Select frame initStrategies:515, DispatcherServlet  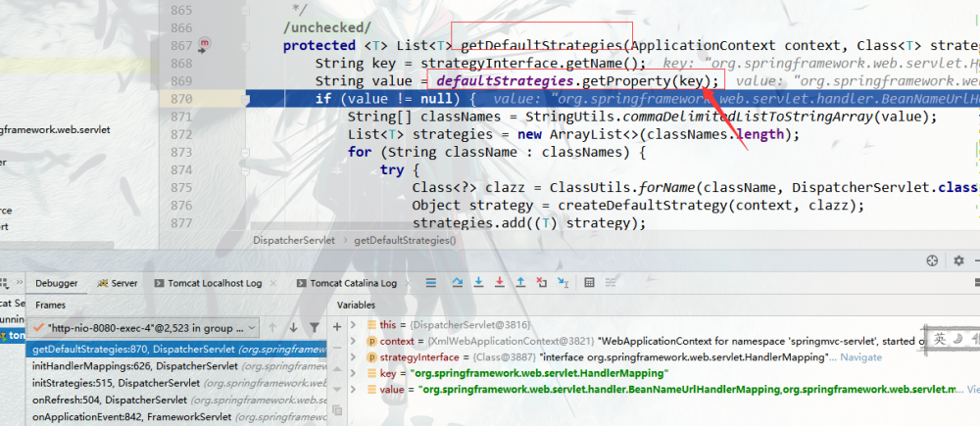[176, 383]
